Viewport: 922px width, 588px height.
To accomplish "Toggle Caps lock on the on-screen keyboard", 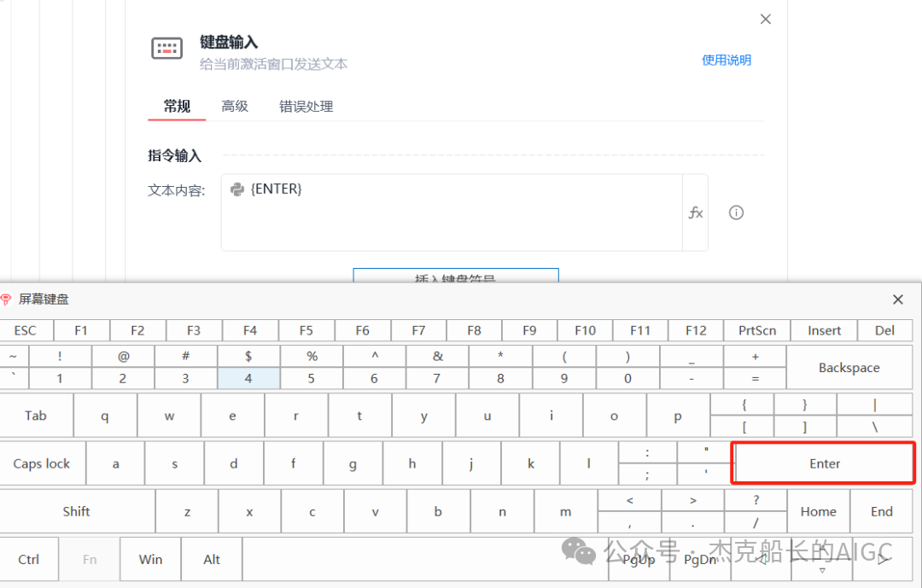I will [42, 463].
